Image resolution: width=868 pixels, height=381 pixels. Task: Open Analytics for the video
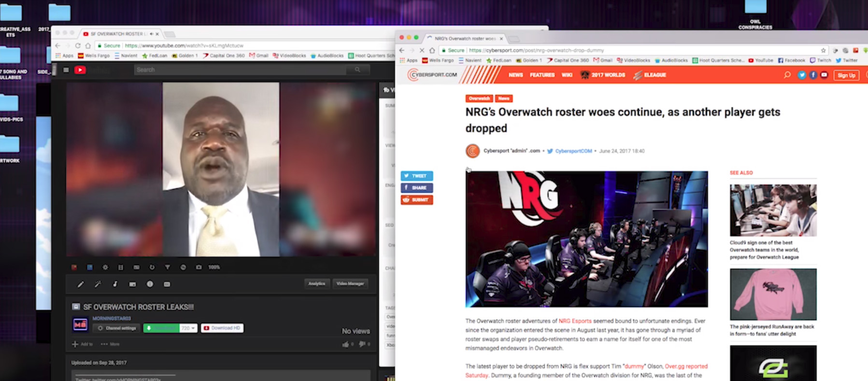[x=317, y=283]
